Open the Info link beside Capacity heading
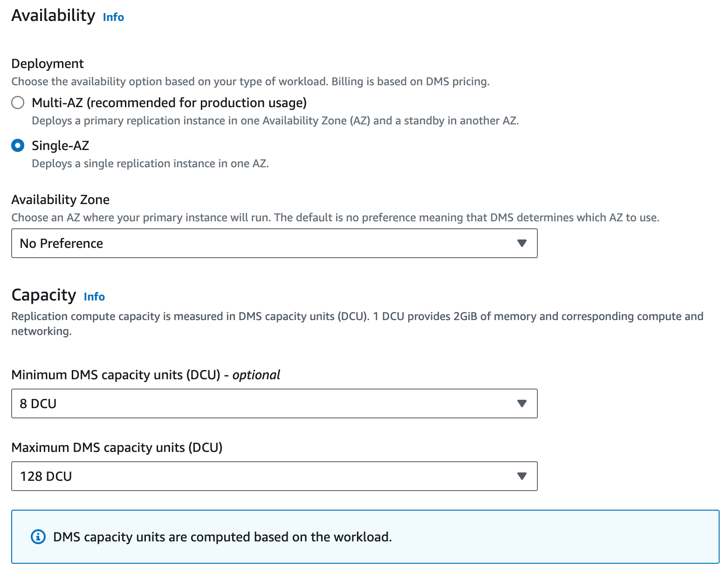 [94, 296]
